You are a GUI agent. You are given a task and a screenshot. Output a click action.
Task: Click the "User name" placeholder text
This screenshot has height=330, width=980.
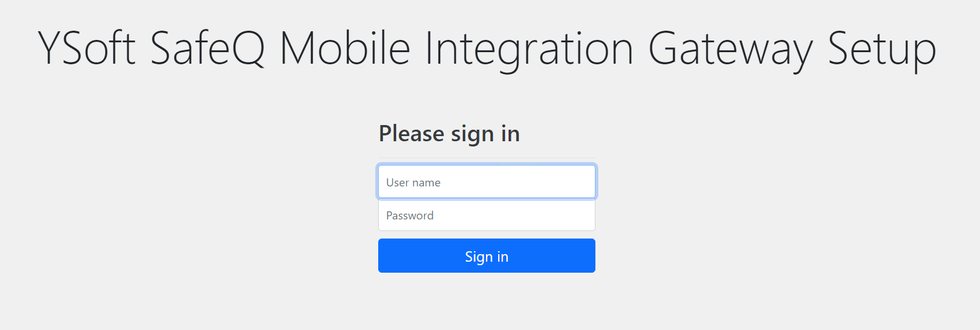(x=413, y=183)
